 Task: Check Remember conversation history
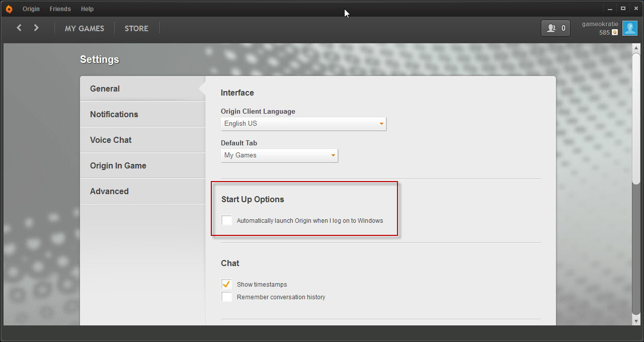click(x=227, y=297)
